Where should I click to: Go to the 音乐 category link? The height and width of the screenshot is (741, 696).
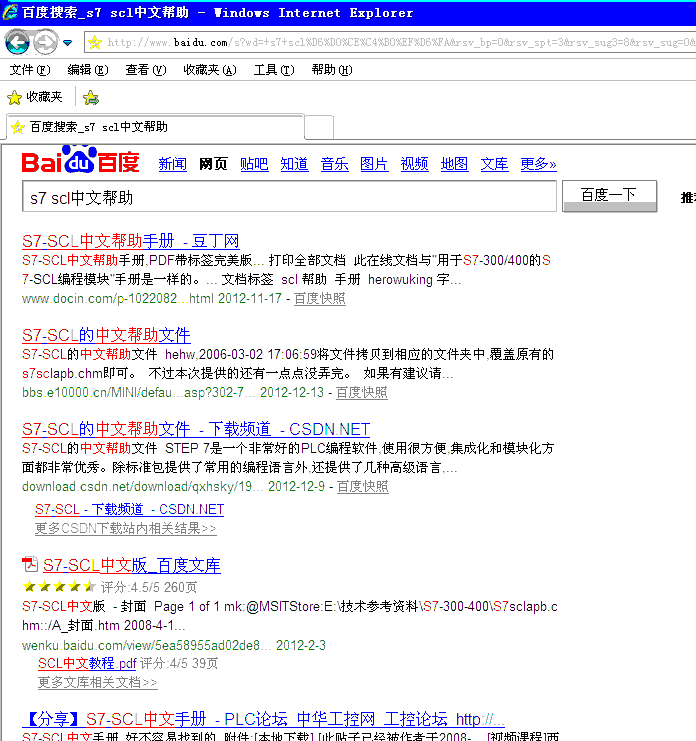coord(335,164)
